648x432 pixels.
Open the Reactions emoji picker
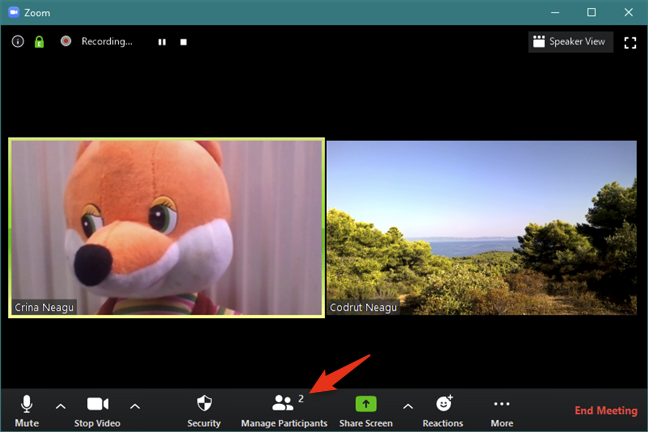pyautogui.click(x=443, y=411)
